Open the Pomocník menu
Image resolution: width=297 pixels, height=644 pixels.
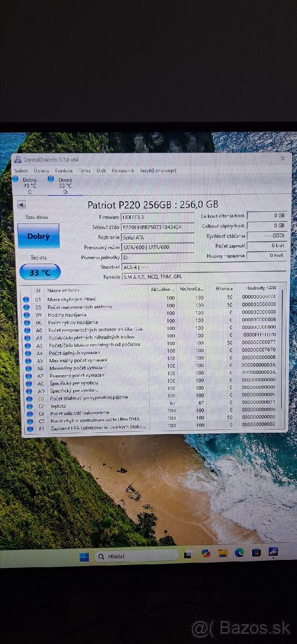123,170
